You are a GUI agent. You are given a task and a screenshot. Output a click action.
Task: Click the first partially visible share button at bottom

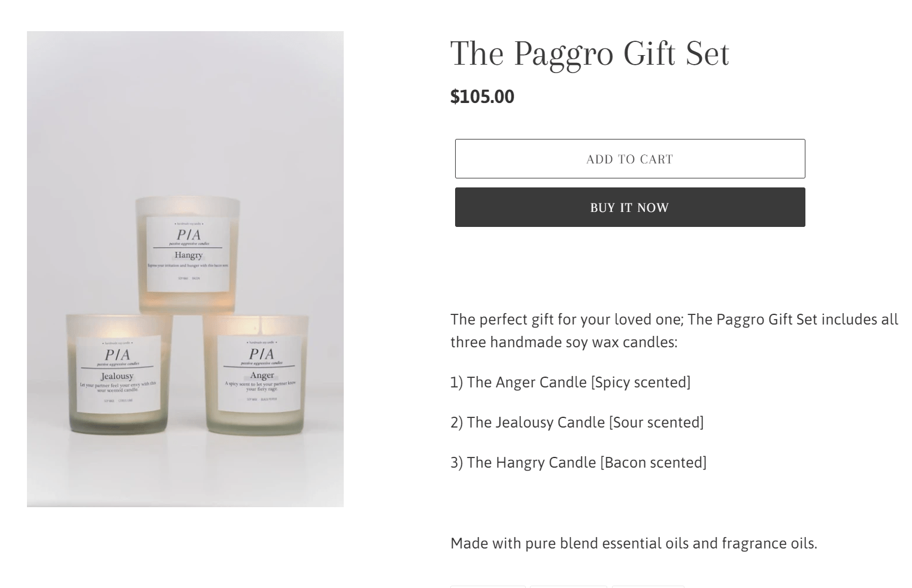point(488,586)
